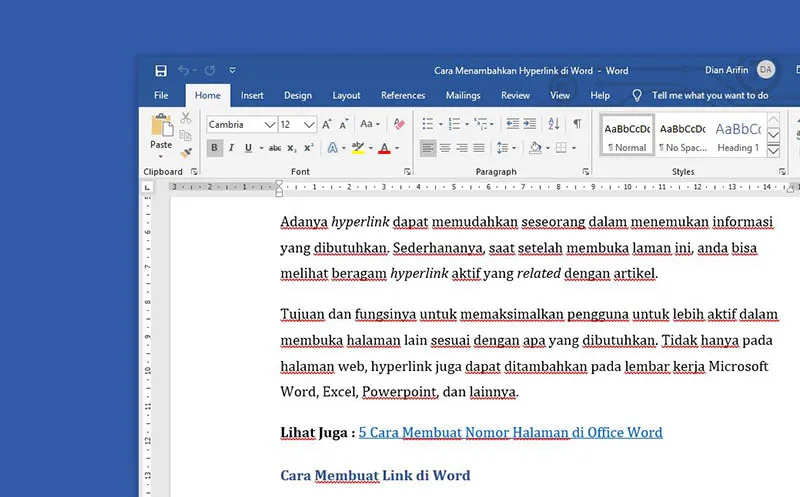This screenshot has width=800, height=497.
Task: Open the '5 Cara Membuat Nomor Halaman' link
Action: click(510, 433)
